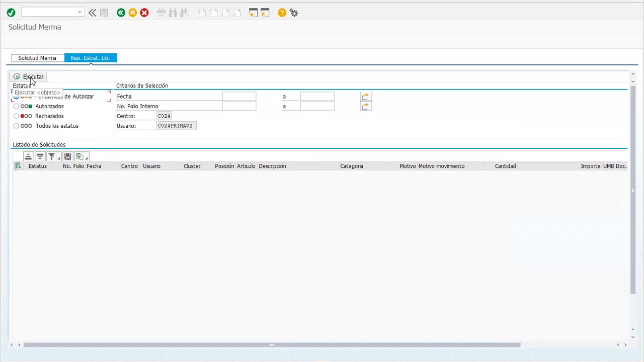
Task: Select the Rep. Estrat. Lib. tab
Action: pos(90,58)
